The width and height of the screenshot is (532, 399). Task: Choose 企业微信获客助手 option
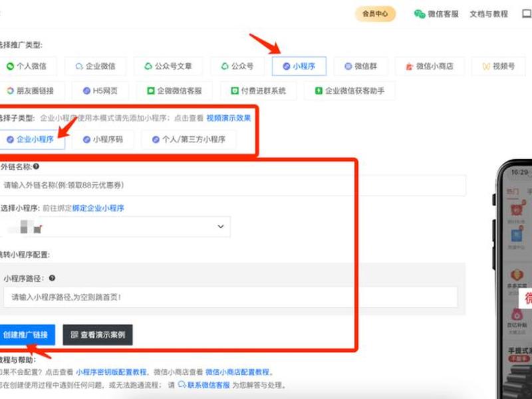(350, 90)
